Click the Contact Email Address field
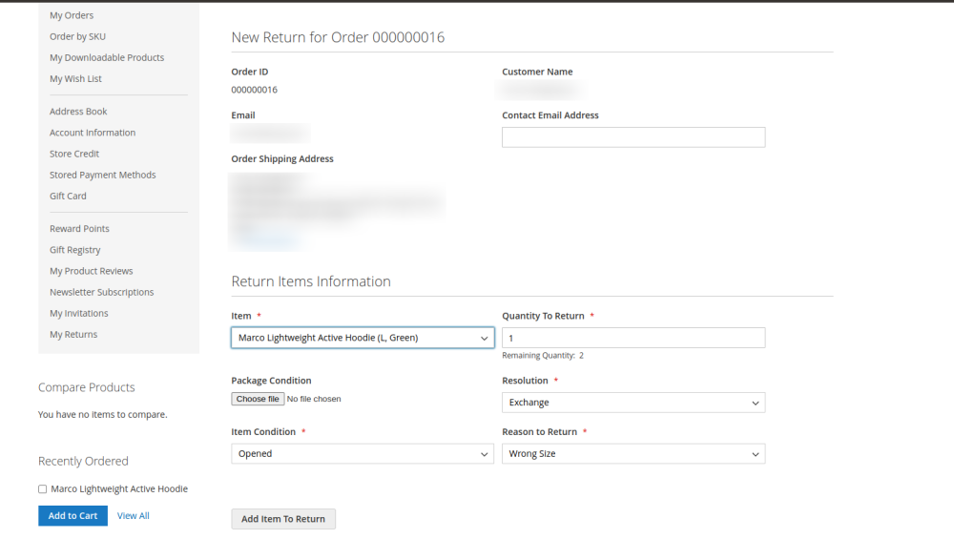Image resolution: width=954 pixels, height=560 pixels. tap(633, 137)
